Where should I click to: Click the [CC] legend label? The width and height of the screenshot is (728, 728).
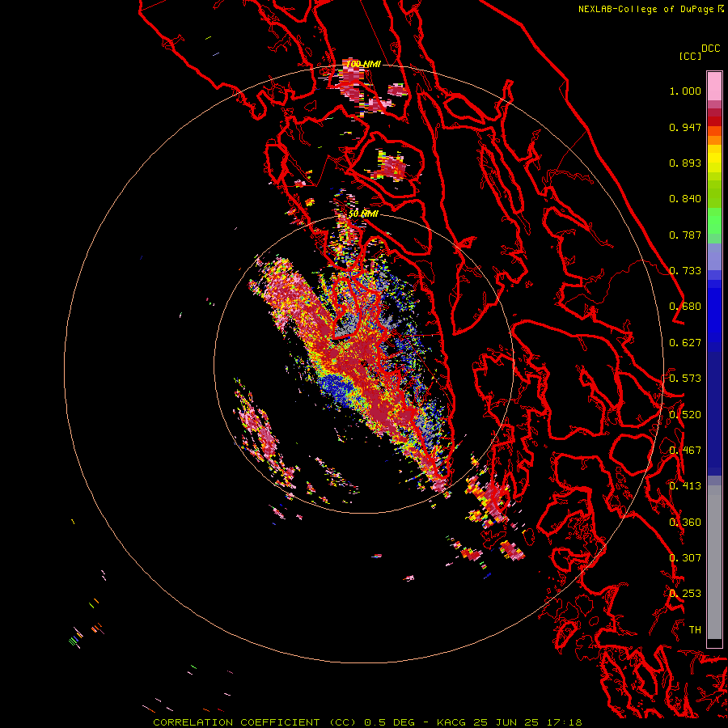690,56
